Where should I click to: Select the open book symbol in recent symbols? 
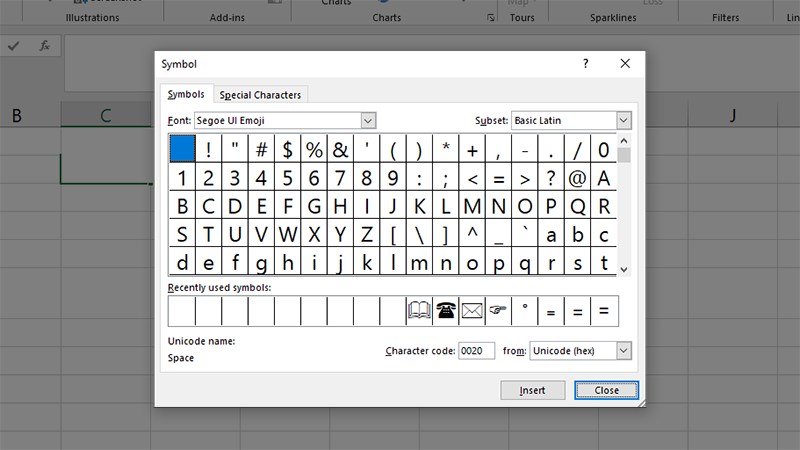pos(419,311)
